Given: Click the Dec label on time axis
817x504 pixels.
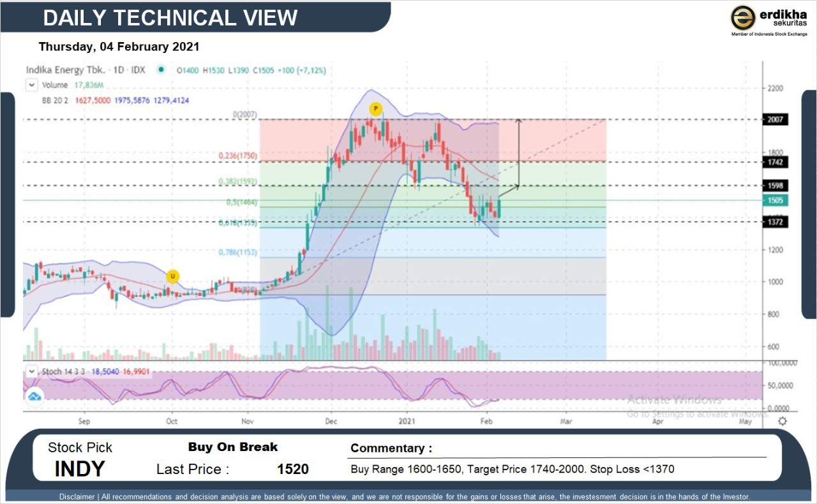Looking at the screenshot, I should click(331, 421).
